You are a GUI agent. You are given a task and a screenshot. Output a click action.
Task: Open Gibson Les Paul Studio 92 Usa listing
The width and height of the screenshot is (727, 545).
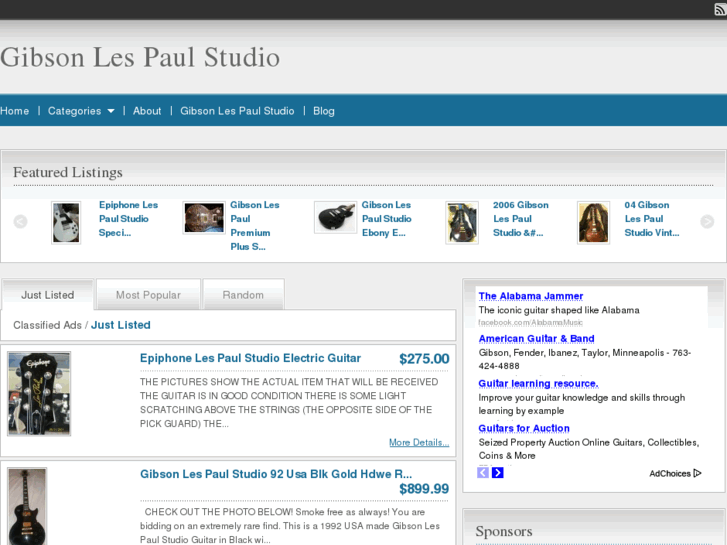276,474
